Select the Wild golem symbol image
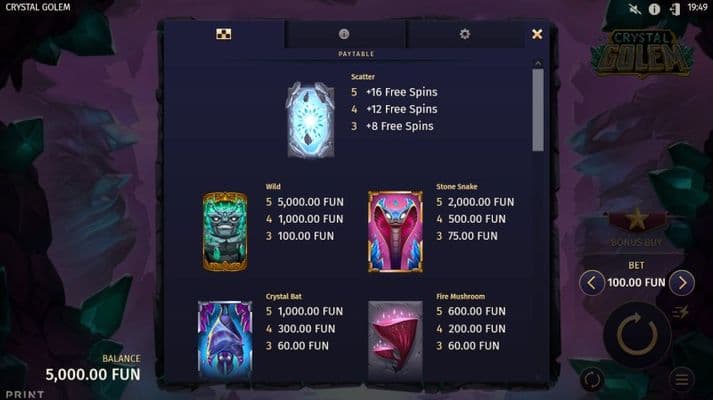Viewport: 713px width, 400px height. [x=225, y=231]
